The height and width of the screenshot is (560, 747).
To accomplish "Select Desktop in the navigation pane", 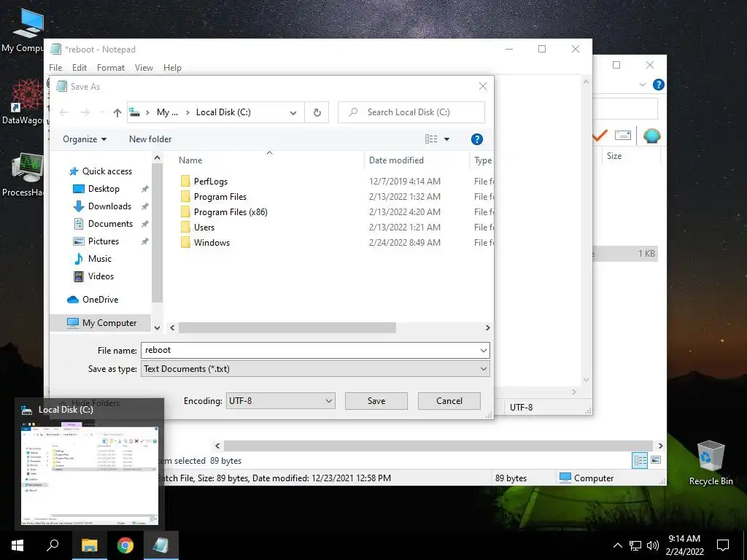I will click(104, 189).
